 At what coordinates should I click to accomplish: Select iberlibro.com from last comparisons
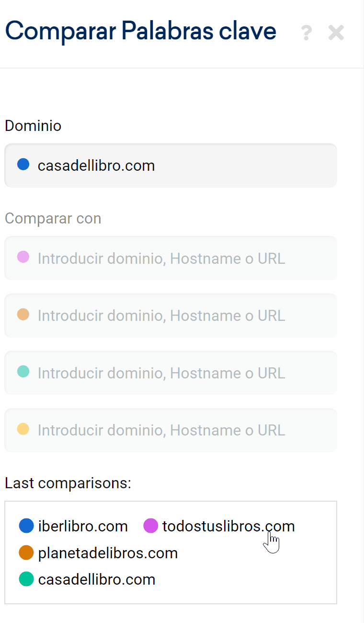pos(83,526)
